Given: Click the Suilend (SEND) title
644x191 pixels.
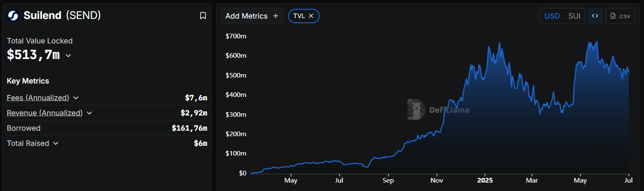Looking at the screenshot, I should tap(62, 16).
